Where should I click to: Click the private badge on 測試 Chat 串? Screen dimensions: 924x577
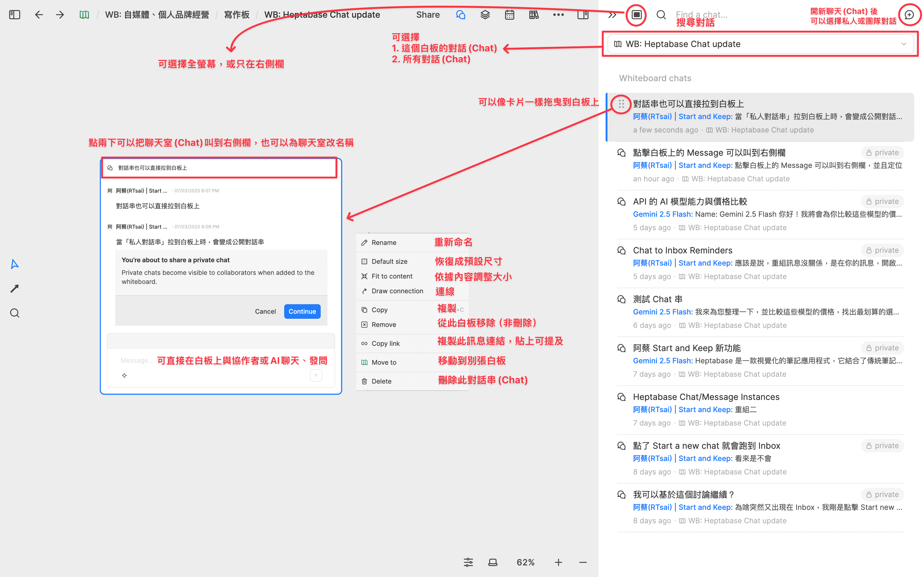(x=882, y=299)
